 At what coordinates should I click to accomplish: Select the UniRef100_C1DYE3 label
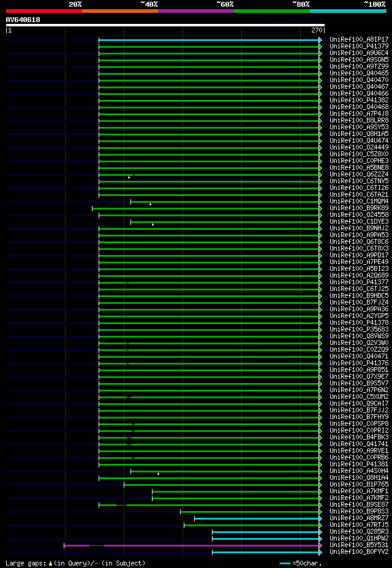[359, 222]
